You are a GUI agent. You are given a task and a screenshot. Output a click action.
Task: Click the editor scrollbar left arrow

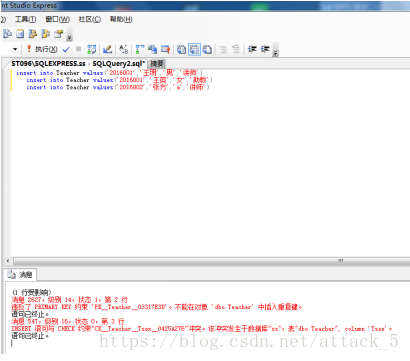(x=8, y=261)
